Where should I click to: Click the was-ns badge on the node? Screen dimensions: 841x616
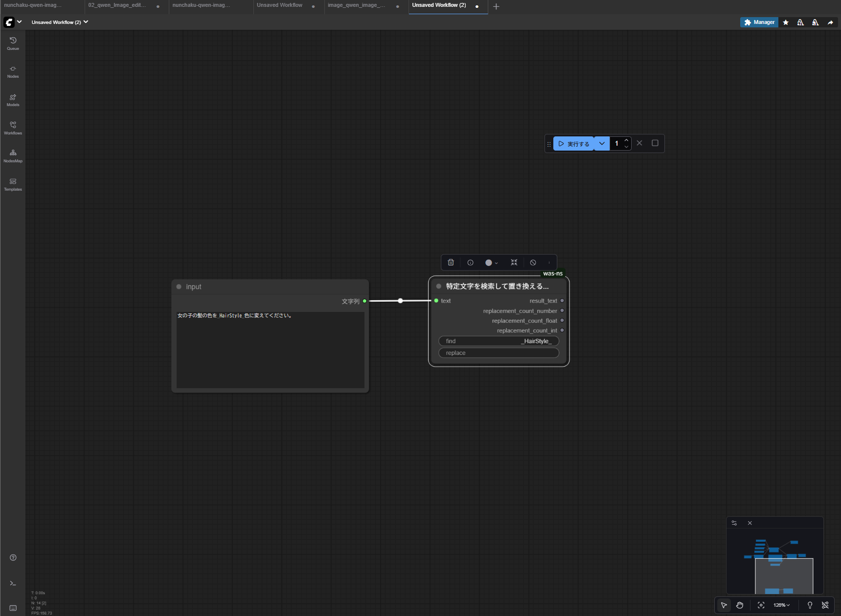pyautogui.click(x=553, y=274)
